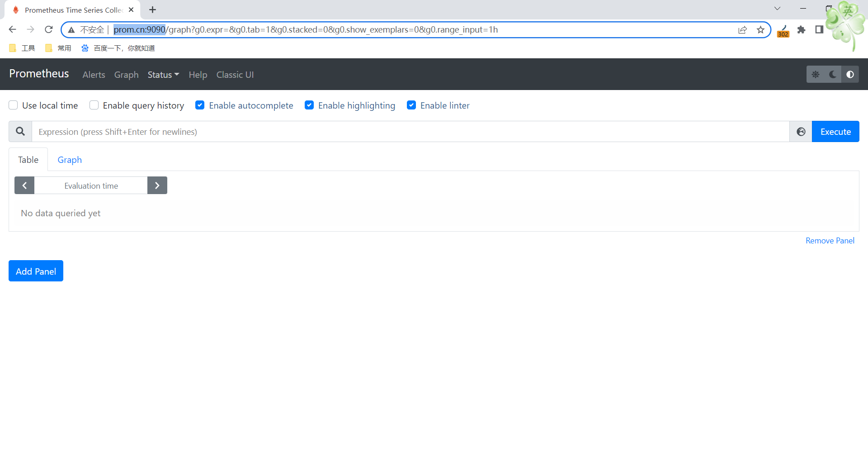Go to next evaluation time

coord(157,185)
